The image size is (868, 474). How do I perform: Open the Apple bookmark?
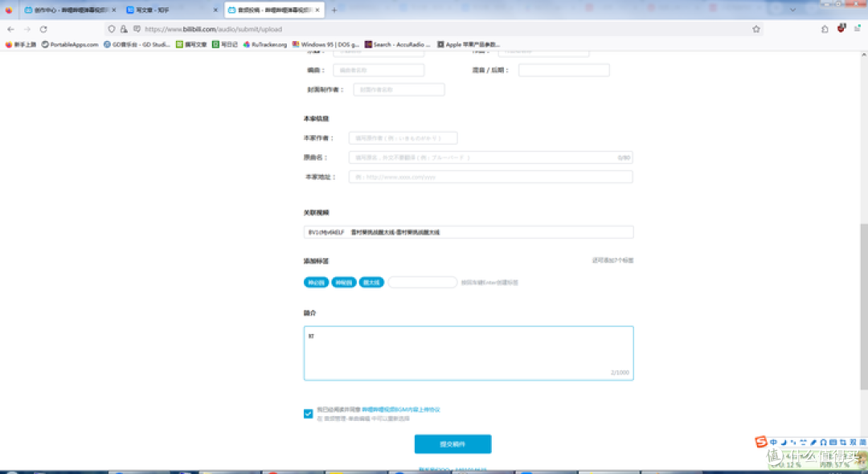[x=469, y=44]
